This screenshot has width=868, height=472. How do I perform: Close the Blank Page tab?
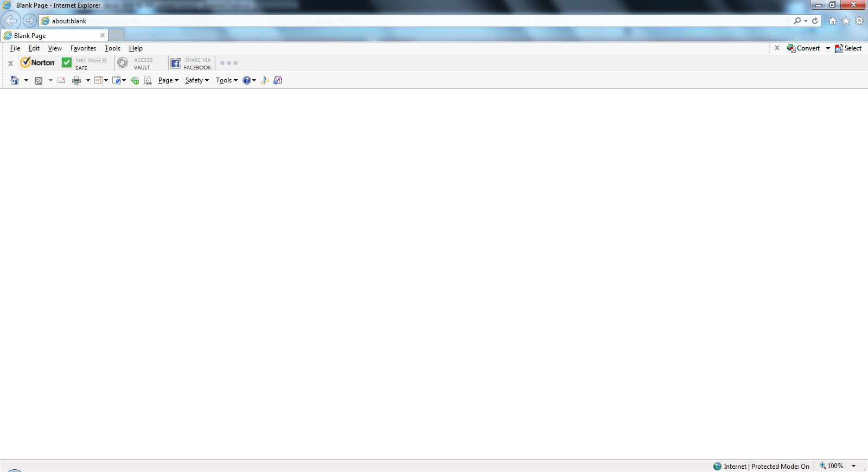(x=102, y=35)
